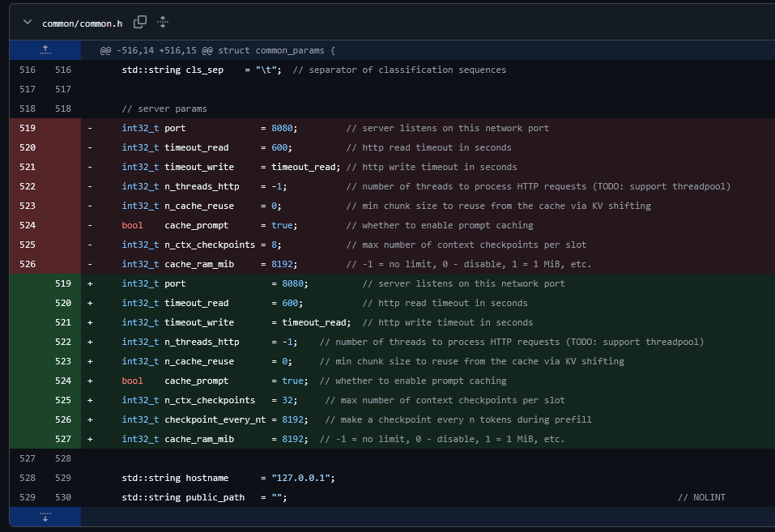Select deleted line number 519
The width and height of the screenshot is (775, 532).
click(x=28, y=128)
